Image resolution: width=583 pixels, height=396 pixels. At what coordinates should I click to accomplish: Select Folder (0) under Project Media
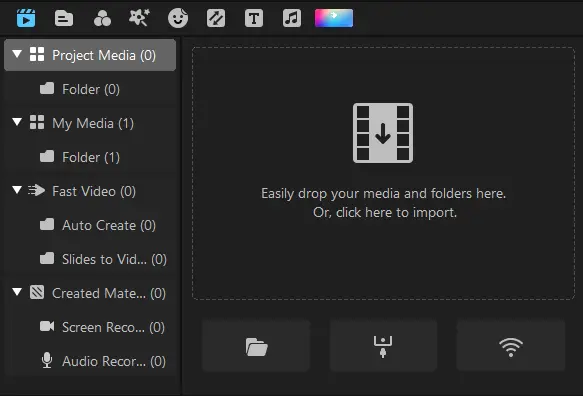[90, 89]
